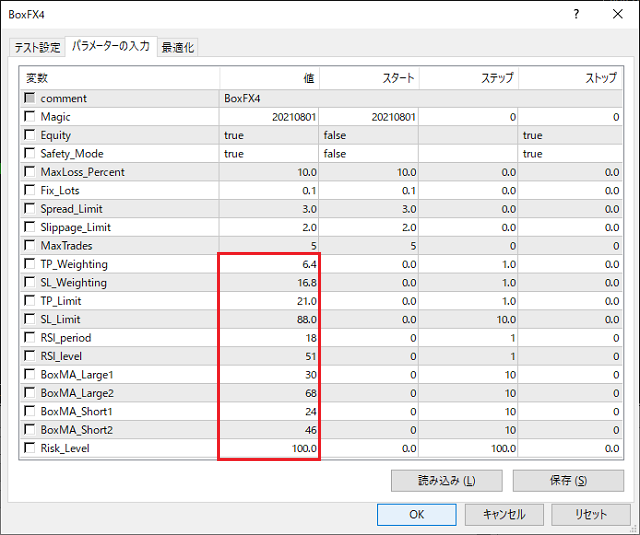This screenshot has height=535, width=640.
Task: Check the Safety_Mode checkbox
Action: click(x=29, y=153)
